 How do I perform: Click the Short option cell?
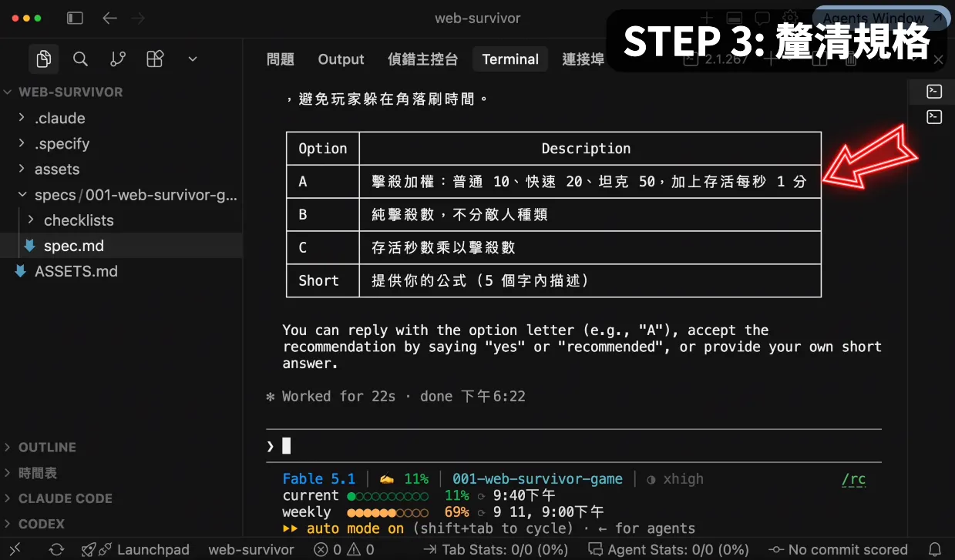tap(323, 281)
